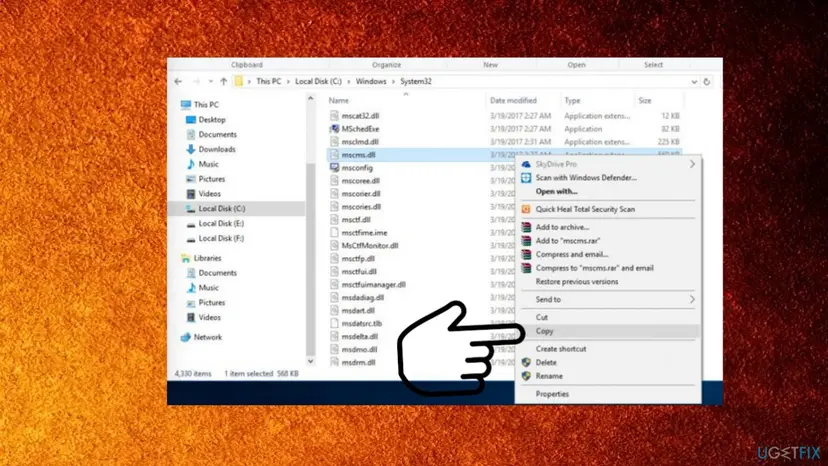
Task: Open Videos under Libraries
Action: pos(203,317)
